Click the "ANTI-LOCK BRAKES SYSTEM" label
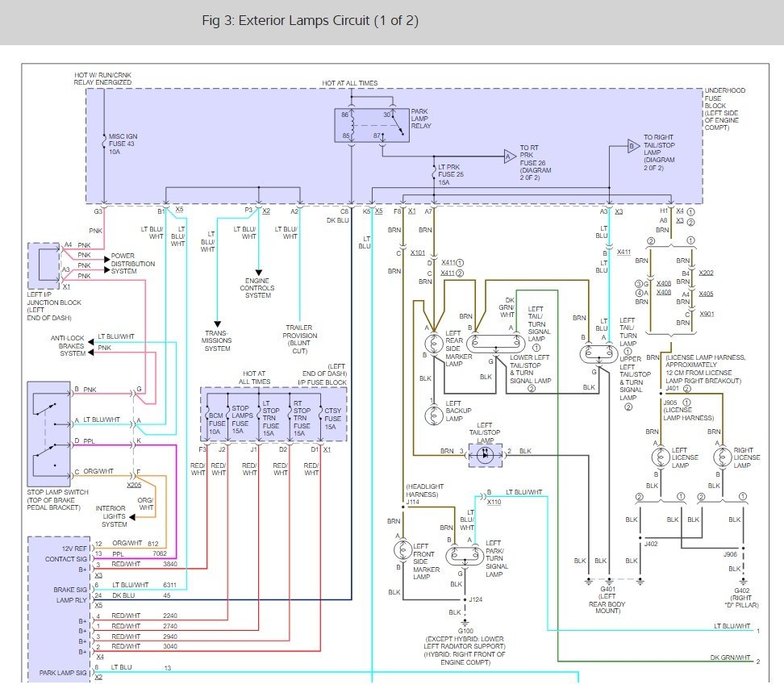The image size is (784, 697). click(68, 345)
